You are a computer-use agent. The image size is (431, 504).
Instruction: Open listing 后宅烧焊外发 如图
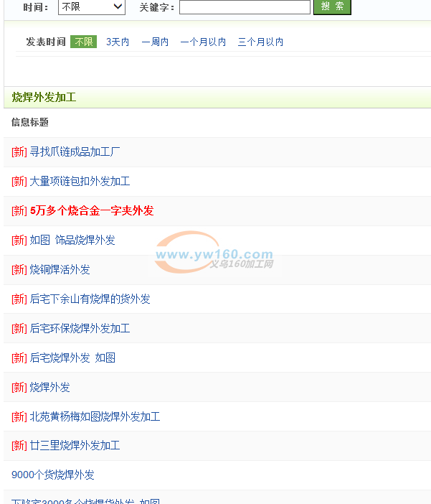pos(72,358)
